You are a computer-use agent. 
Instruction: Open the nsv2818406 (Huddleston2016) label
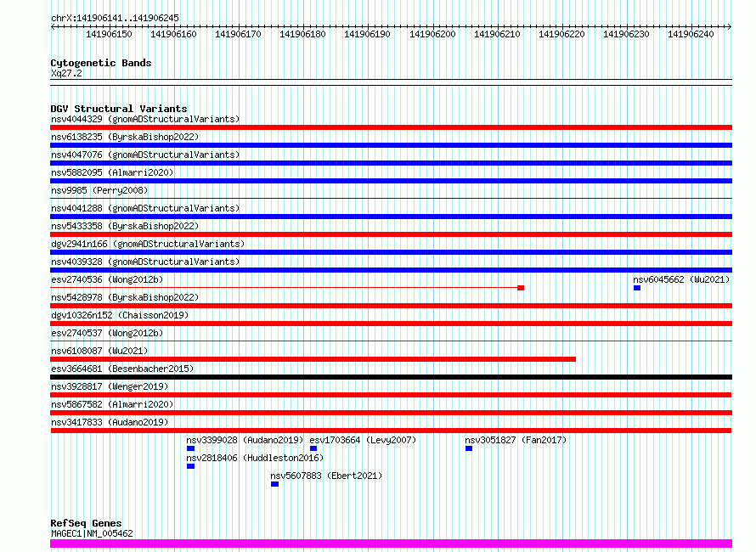255,458
